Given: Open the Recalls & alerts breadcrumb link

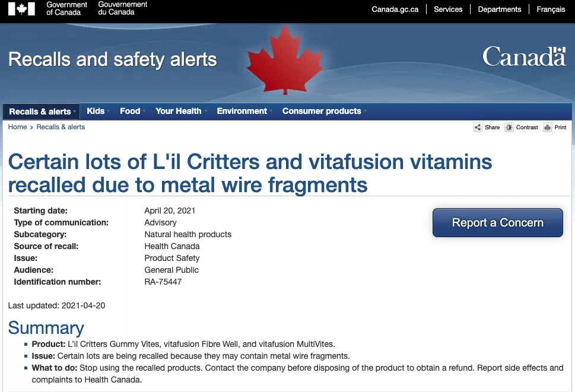Looking at the screenshot, I should pos(61,127).
